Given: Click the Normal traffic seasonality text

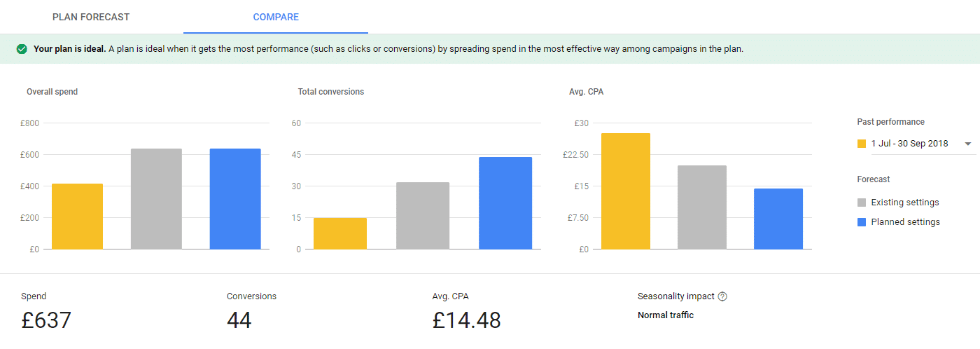Looking at the screenshot, I should tap(665, 315).
